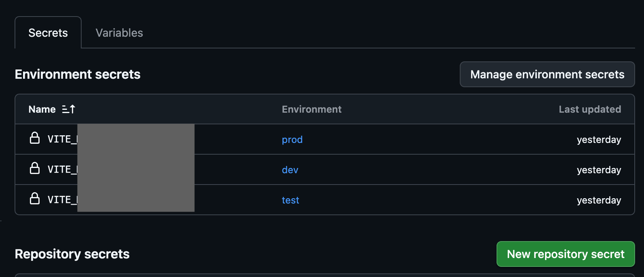
Task: Sort by the Name column header
Action: 42,109
